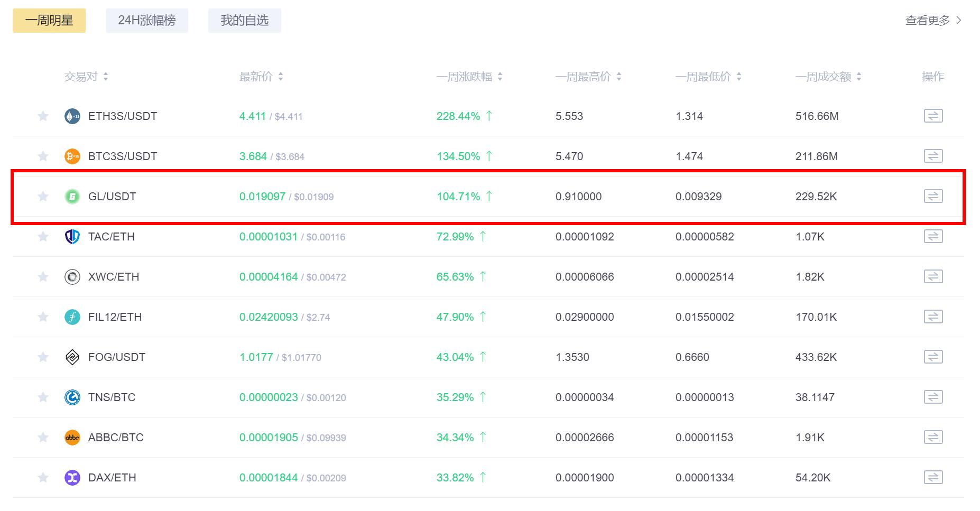
Task: Open the FIL12/ETH trading pair
Action: [x=115, y=317]
